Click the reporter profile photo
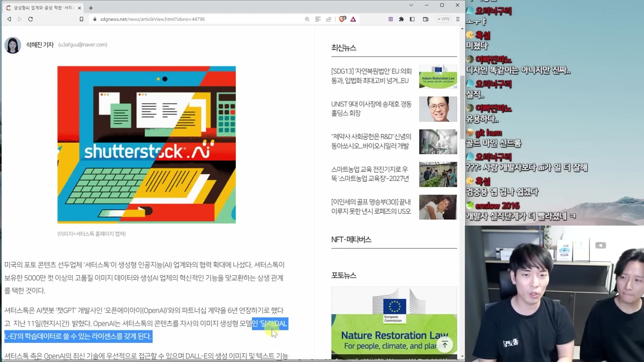644x362 pixels. click(x=13, y=45)
